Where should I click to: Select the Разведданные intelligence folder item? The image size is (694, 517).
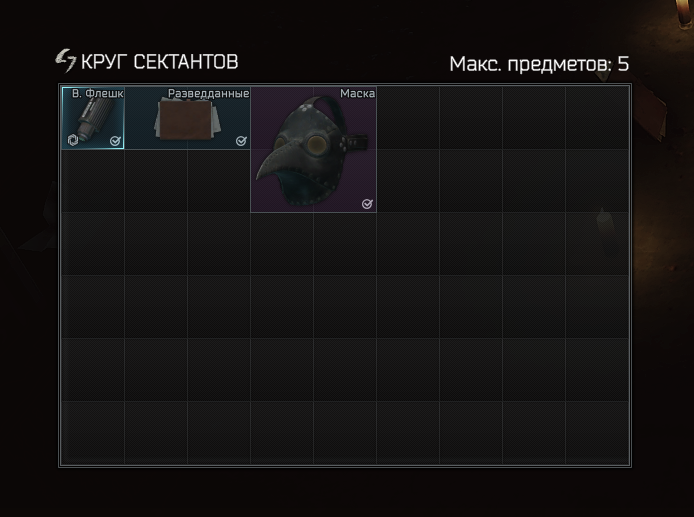[187, 118]
